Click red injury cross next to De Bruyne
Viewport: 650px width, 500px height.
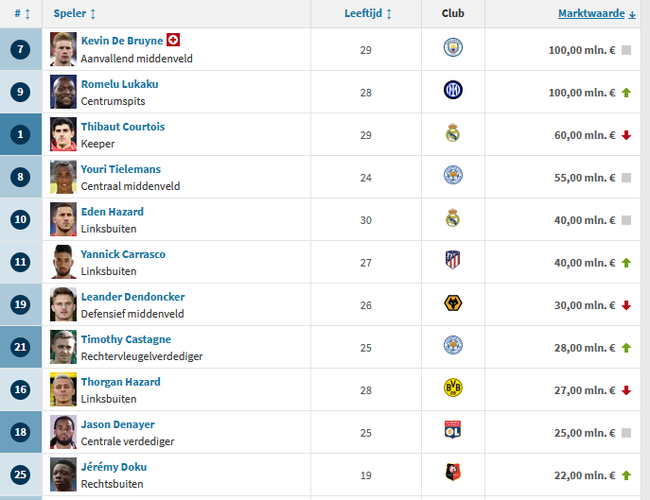click(173, 40)
